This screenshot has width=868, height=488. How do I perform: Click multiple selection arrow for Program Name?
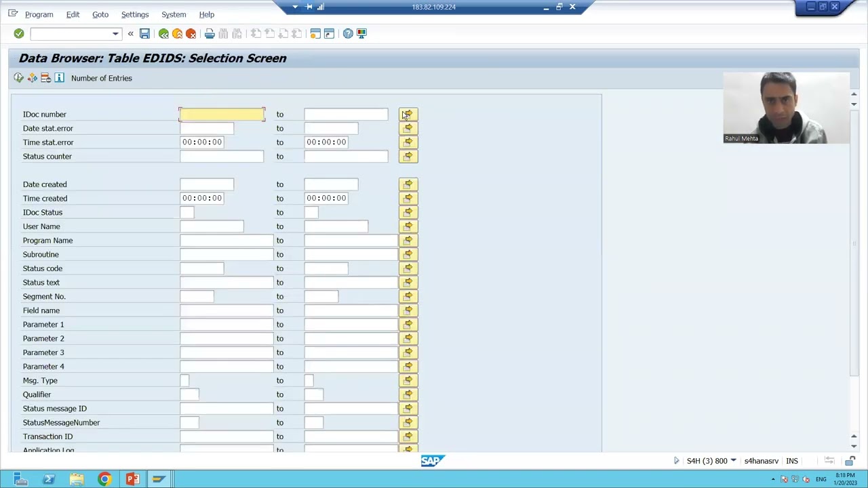408,241
